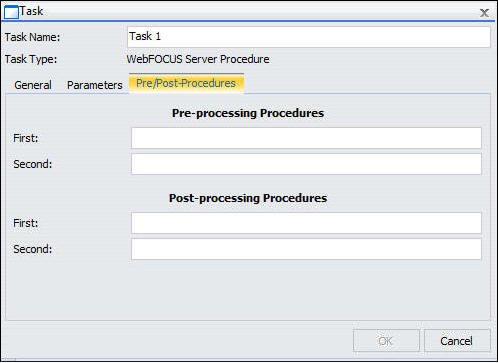Select the Pre/Post-Procedures tab
This screenshot has height=363, width=498.
186,83
